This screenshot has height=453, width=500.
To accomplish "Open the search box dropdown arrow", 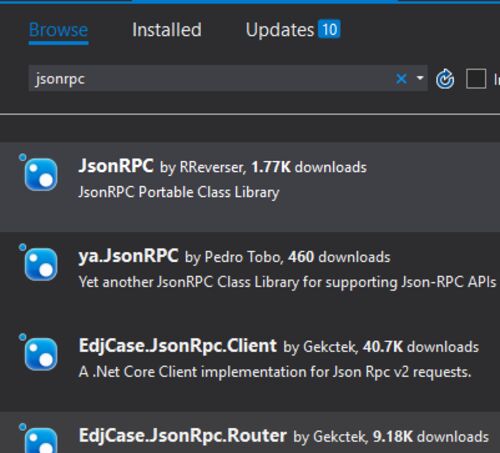I will click(x=420, y=78).
